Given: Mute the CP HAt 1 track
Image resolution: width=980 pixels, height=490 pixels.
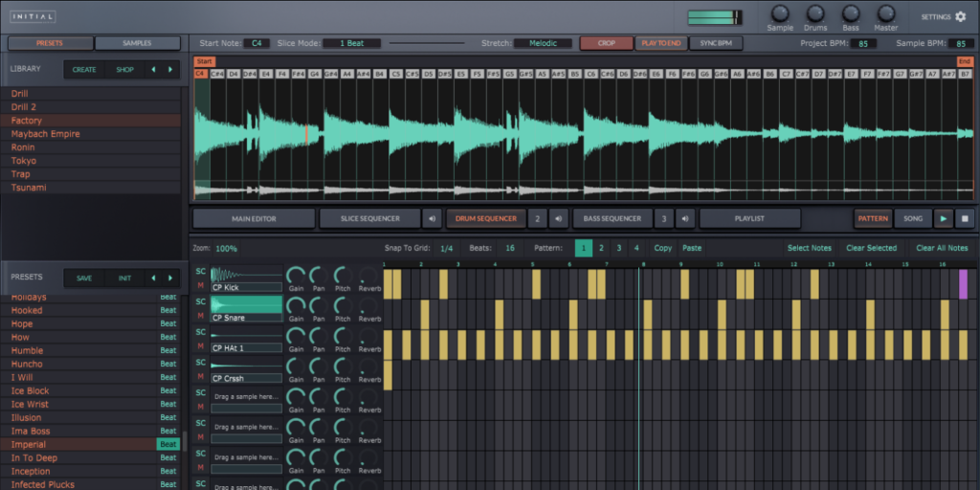Looking at the screenshot, I should (x=201, y=346).
